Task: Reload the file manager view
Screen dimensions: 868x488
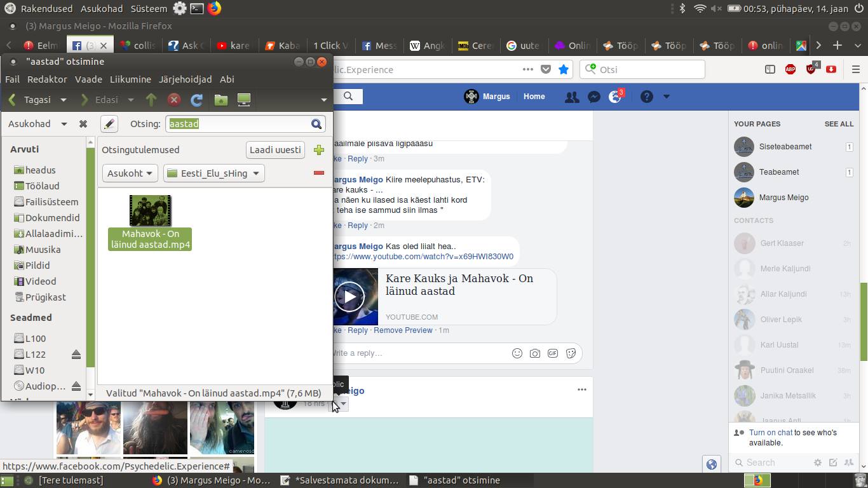Action: (x=197, y=100)
